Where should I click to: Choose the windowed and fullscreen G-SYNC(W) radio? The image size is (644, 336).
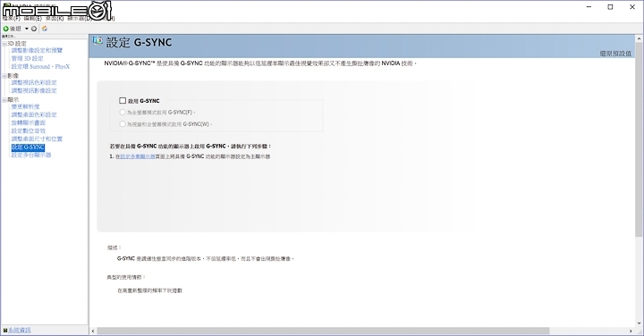[123, 124]
